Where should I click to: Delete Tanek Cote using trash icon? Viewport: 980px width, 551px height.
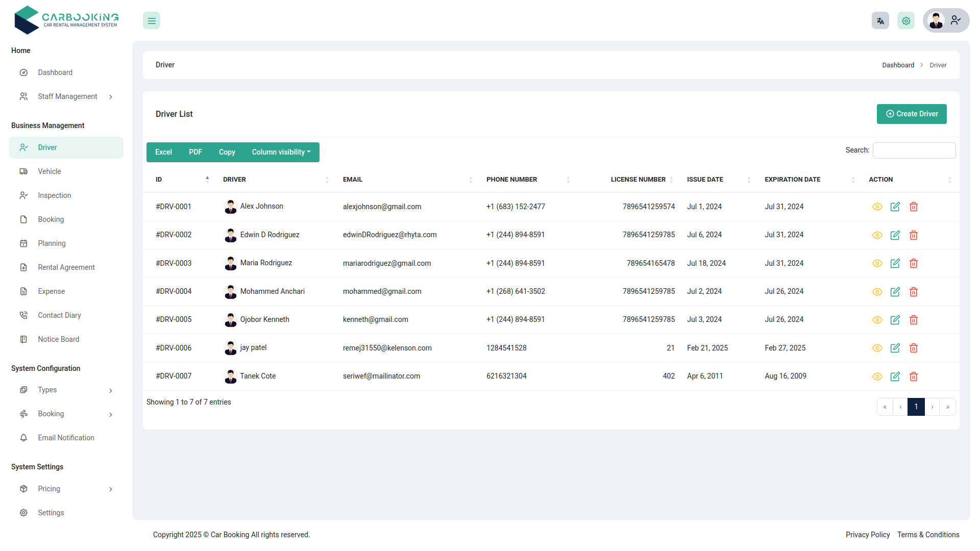914,376
